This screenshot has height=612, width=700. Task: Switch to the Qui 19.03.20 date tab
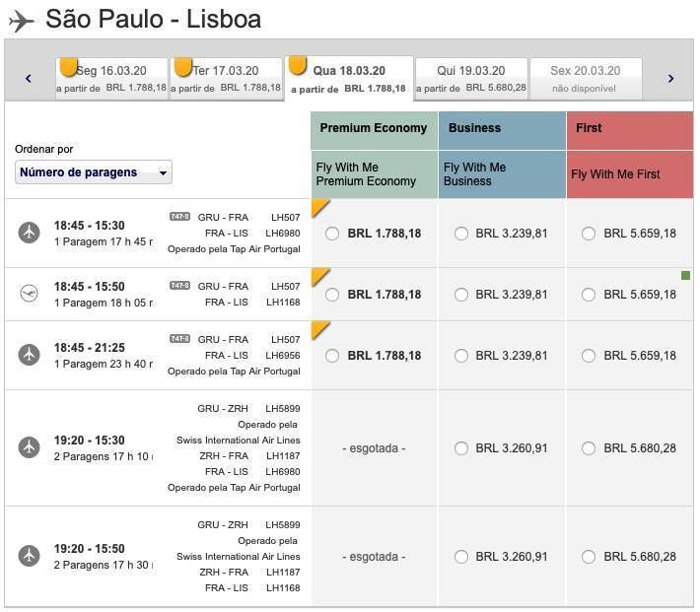[471, 79]
